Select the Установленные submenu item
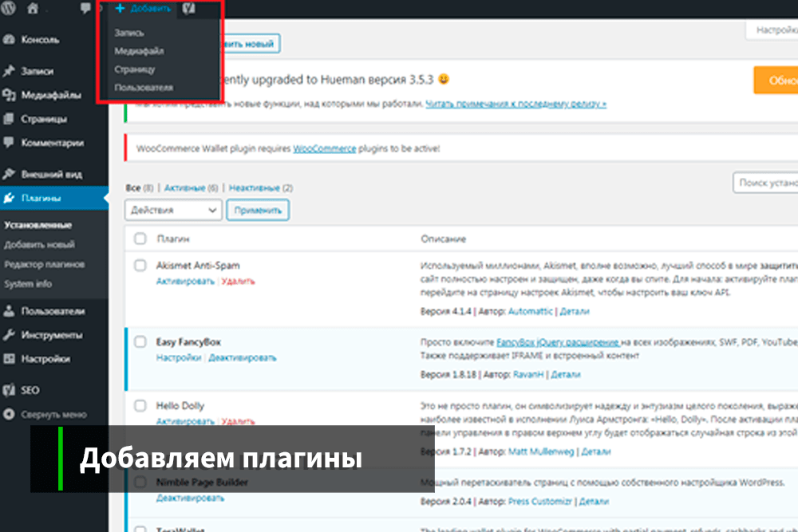The width and height of the screenshot is (798, 532). [38, 225]
